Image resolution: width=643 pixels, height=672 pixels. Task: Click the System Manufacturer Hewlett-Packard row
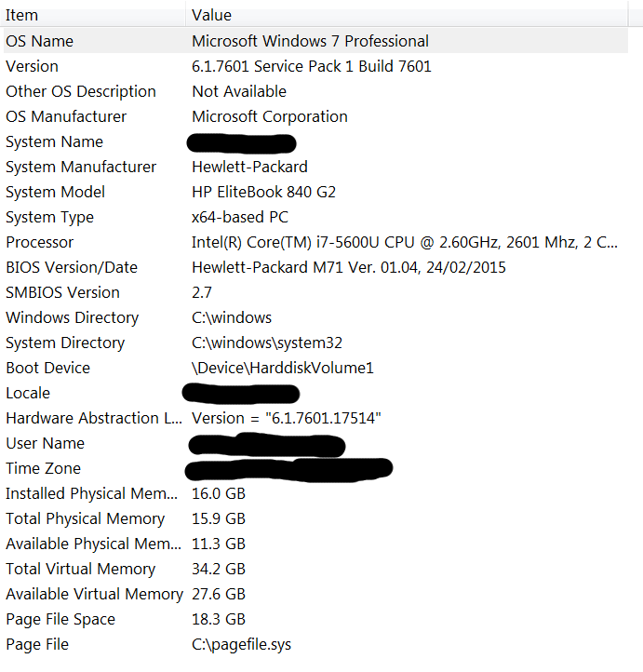(248, 167)
